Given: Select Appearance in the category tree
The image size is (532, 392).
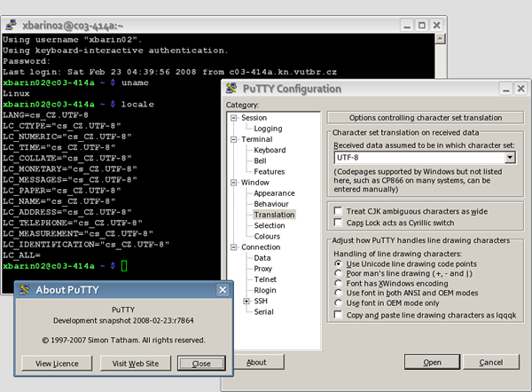Looking at the screenshot, I should point(274,193).
